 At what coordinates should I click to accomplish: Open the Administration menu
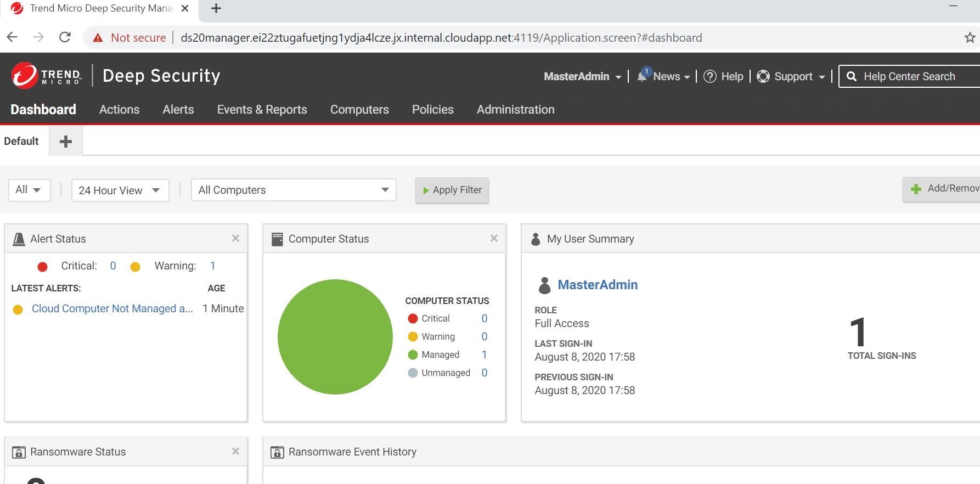point(516,109)
